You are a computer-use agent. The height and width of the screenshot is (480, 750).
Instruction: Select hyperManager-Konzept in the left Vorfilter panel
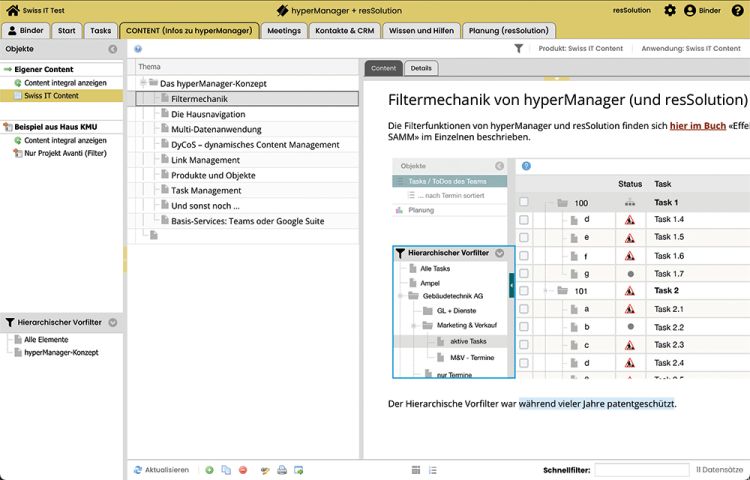tap(61, 352)
